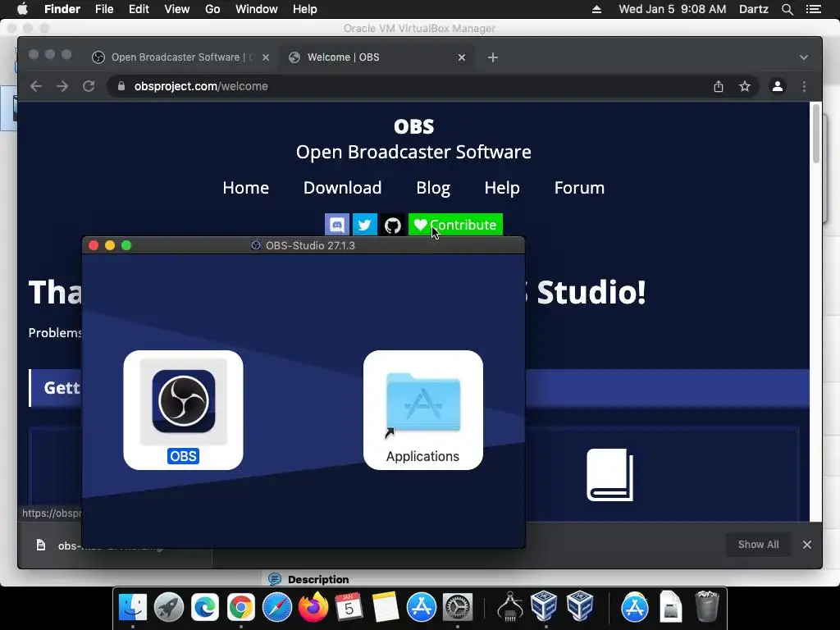Viewport: 840px width, 630px height.
Task: Click the book icon on OBS welcome page
Action: [x=609, y=475]
